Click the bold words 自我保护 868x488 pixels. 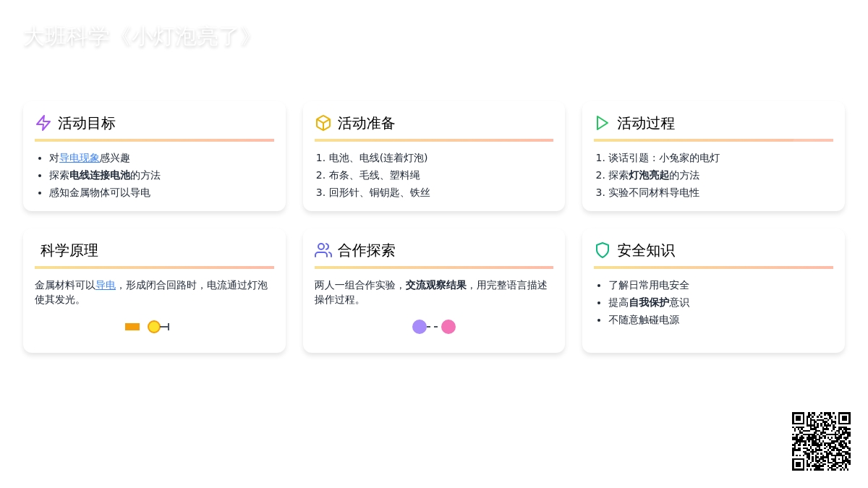coord(649,302)
